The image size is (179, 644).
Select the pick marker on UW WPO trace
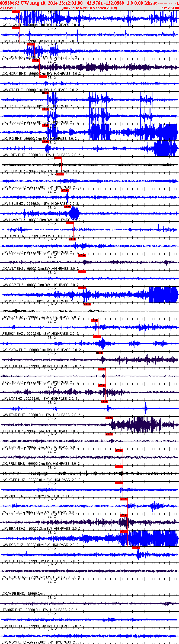[119, 483]
